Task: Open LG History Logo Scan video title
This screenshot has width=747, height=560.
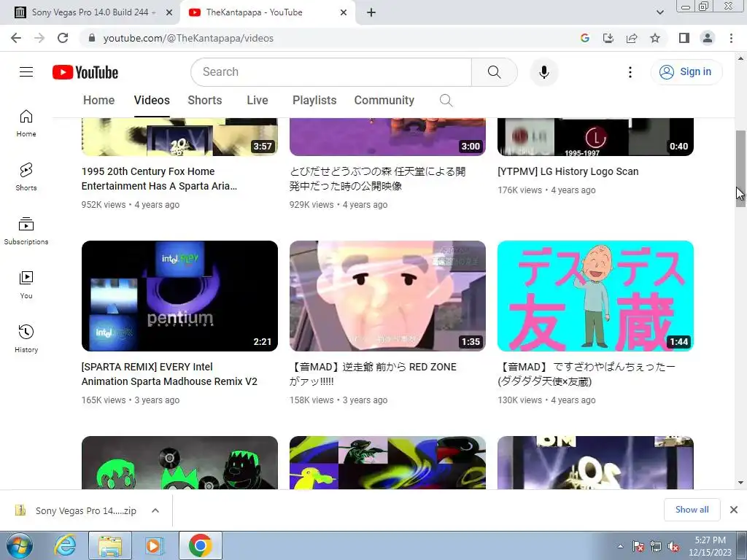Action: [568, 171]
